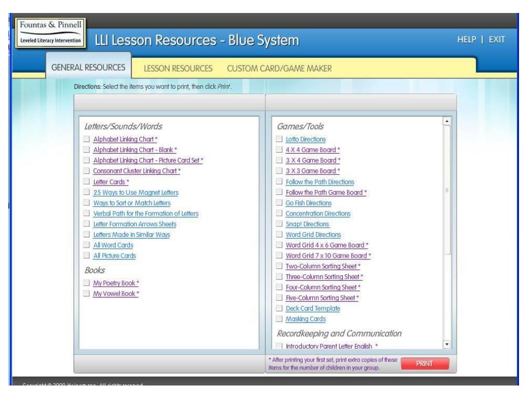Click the Fountas & Pinnell logo
Image resolution: width=532 pixels, height=399 pixels.
(50, 33)
